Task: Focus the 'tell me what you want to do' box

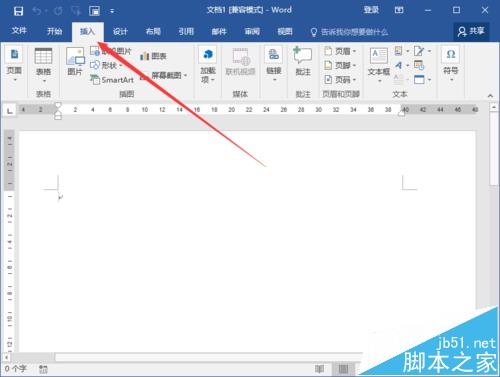Action: coord(349,32)
